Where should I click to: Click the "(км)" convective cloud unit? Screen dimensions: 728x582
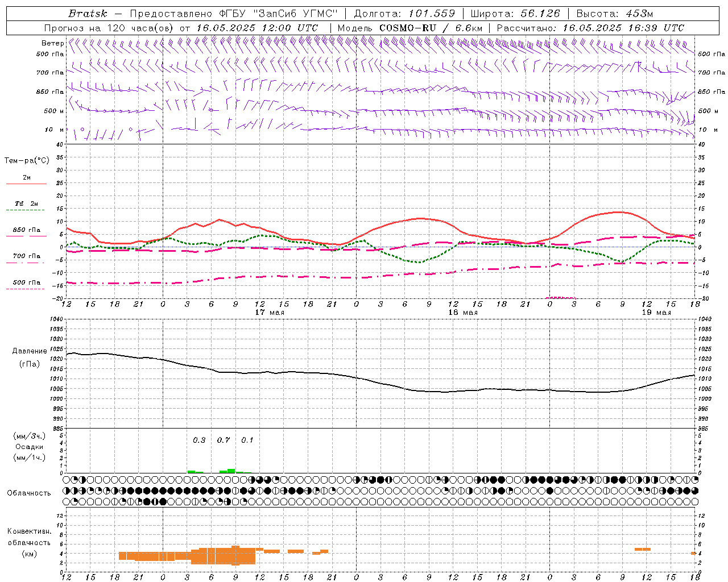(x=30, y=554)
